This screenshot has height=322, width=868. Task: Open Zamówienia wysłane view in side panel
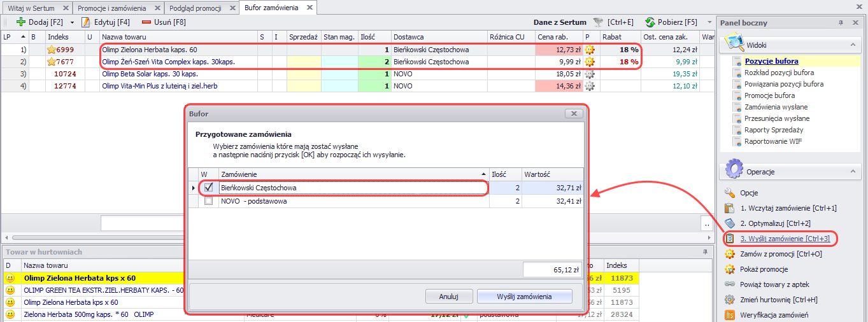pos(776,107)
